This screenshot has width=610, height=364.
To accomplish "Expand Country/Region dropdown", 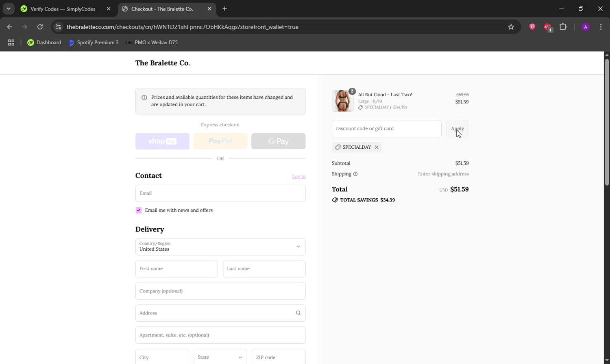I will (x=220, y=247).
